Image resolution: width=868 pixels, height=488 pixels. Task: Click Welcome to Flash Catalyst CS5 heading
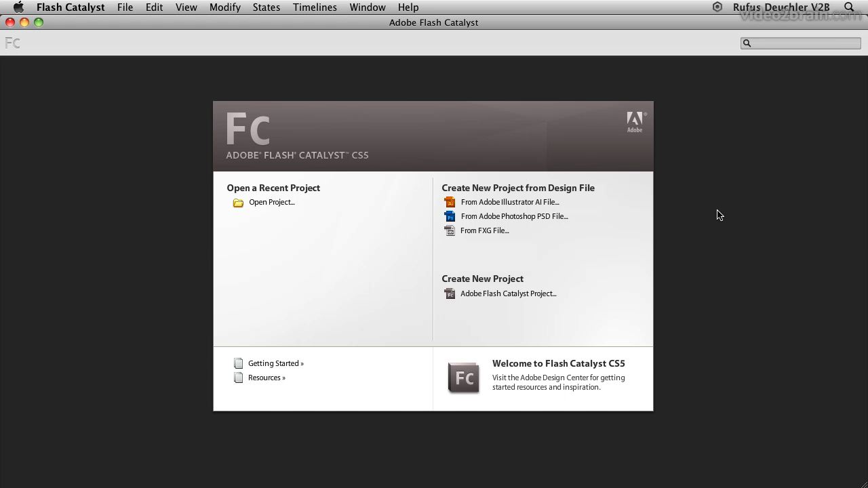click(559, 363)
